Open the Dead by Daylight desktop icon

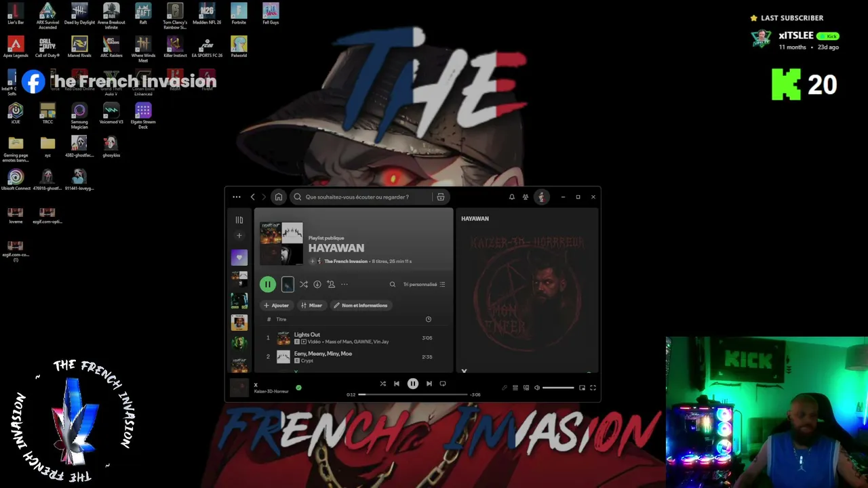(x=79, y=14)
